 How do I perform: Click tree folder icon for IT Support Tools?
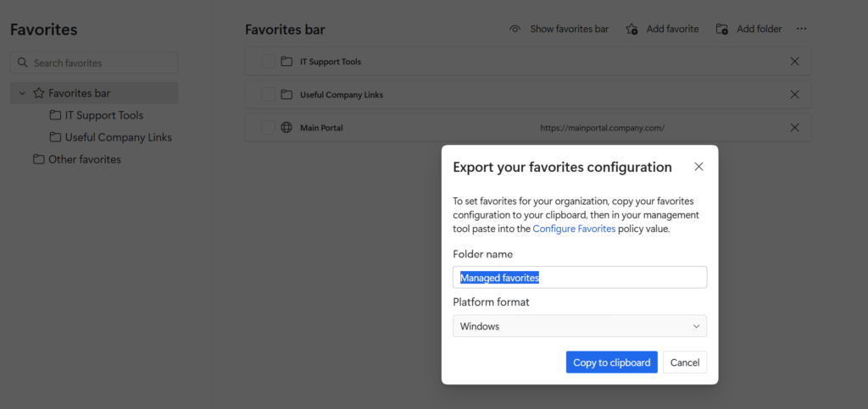pos(55,115)
